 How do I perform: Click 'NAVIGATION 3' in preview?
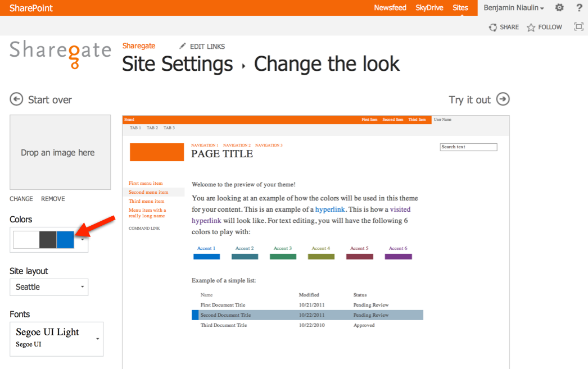269,145
